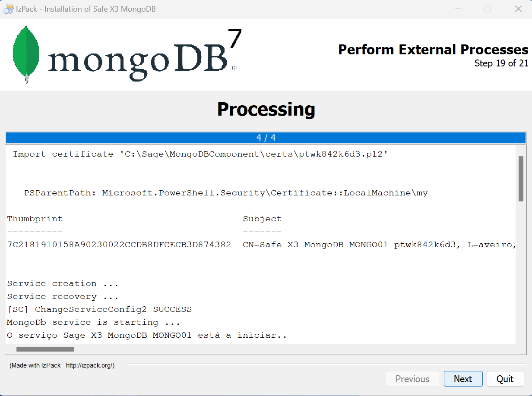This screenshot has height=396, width=532.
Task: Click the horizontal scrollbar thumb below the log
Action: [x=45, y=349]
